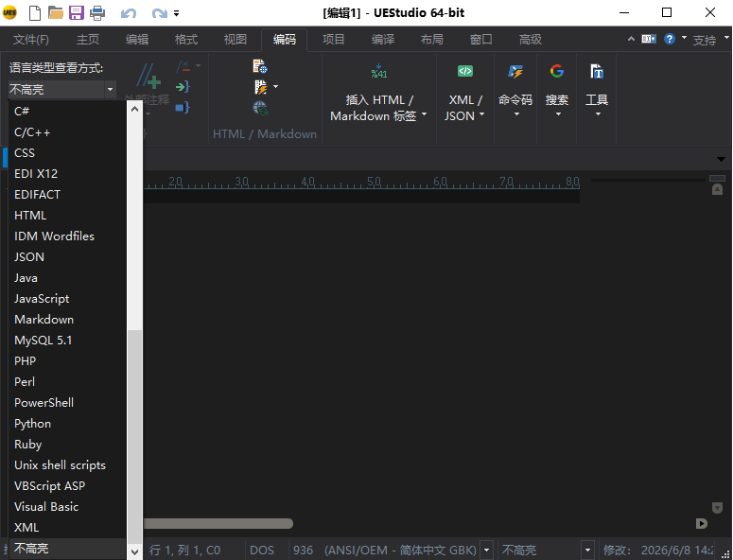
Task: Click the remove comment icon with red minus
Action: click(x=183, y=66)
